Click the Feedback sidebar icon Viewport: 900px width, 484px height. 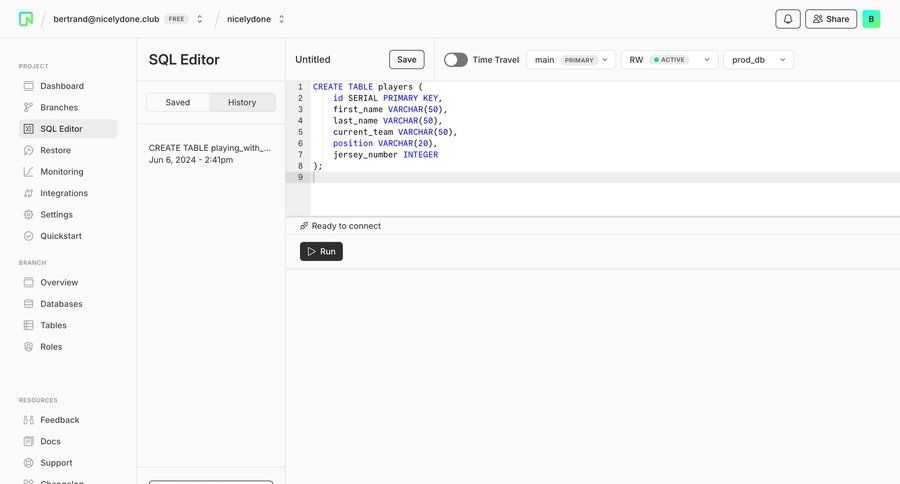pos(29,420)
